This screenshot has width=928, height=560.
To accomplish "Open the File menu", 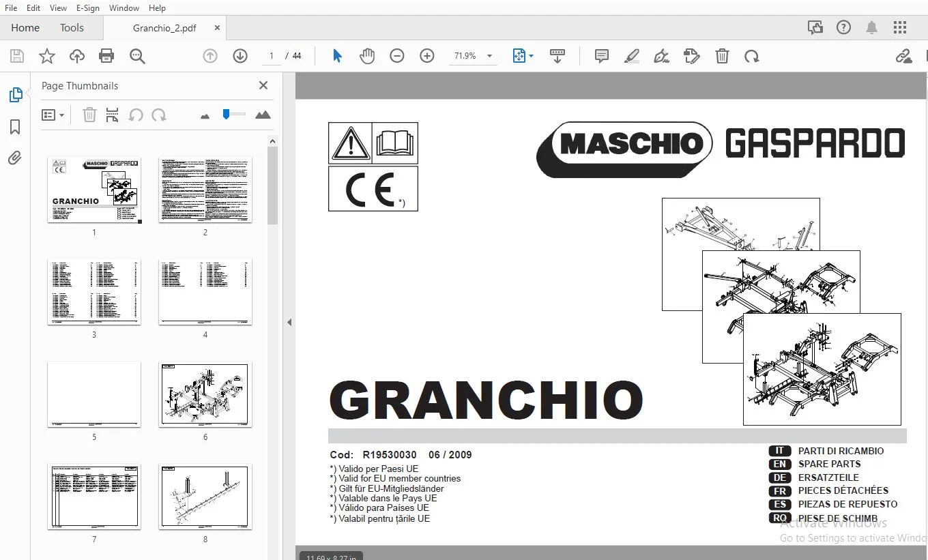I will pos(11,8).
